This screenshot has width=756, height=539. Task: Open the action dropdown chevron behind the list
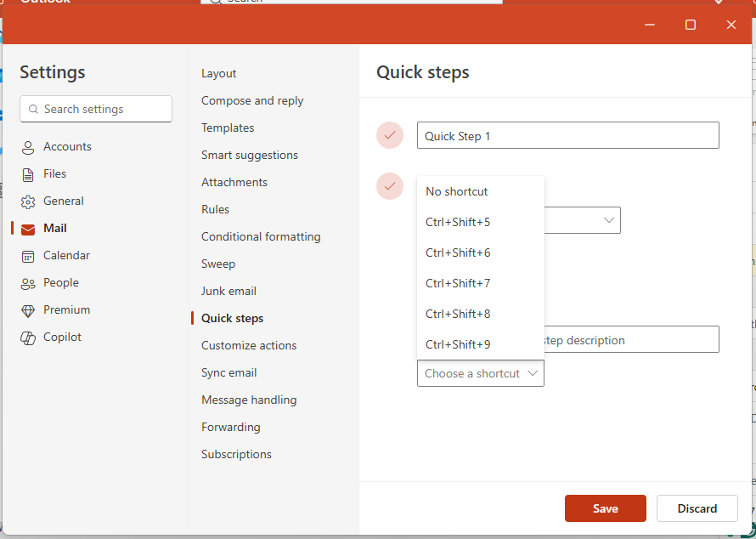(608, 220)
